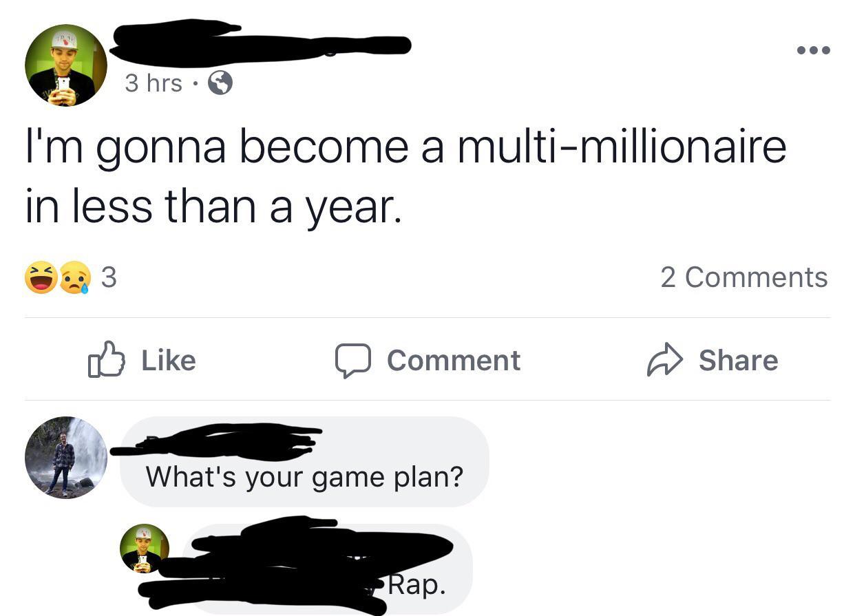Viewport: 855px width, 616px height.
Task: Click the redacted name above "What's your game plan?"
Action: [x=220, y=443]
